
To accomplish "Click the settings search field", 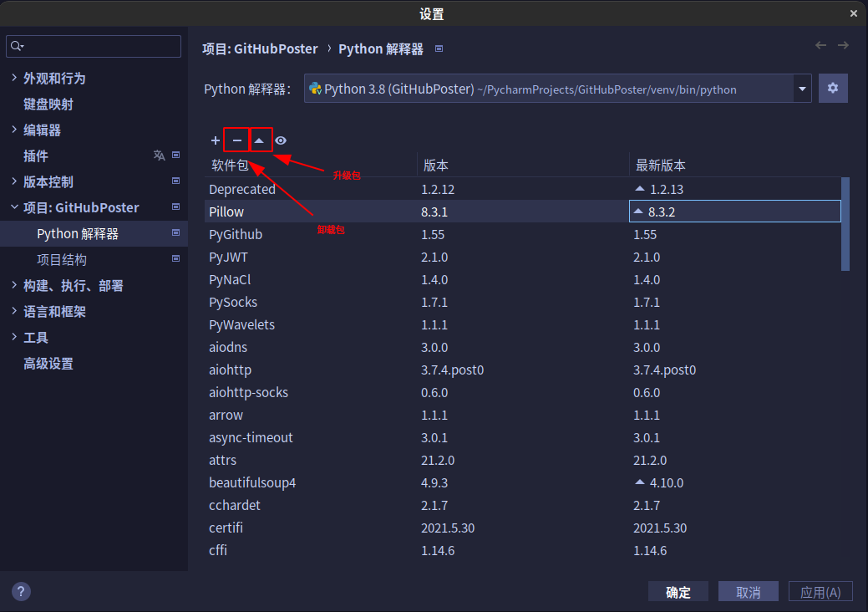I will tap(93, 46).
